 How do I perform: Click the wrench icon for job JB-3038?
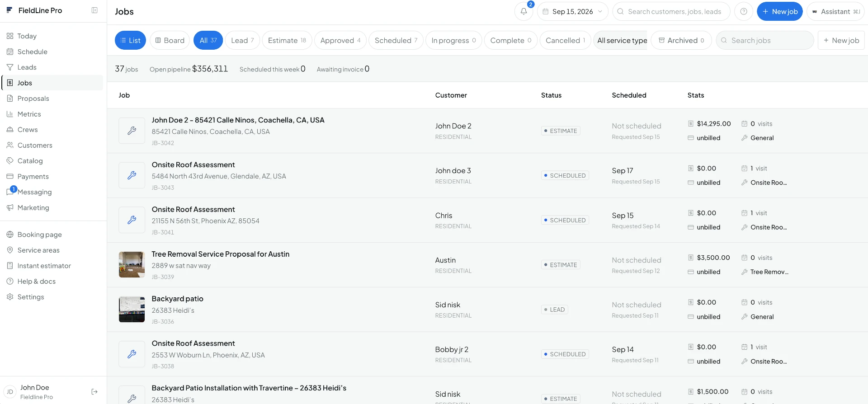[x=132, y=354]
